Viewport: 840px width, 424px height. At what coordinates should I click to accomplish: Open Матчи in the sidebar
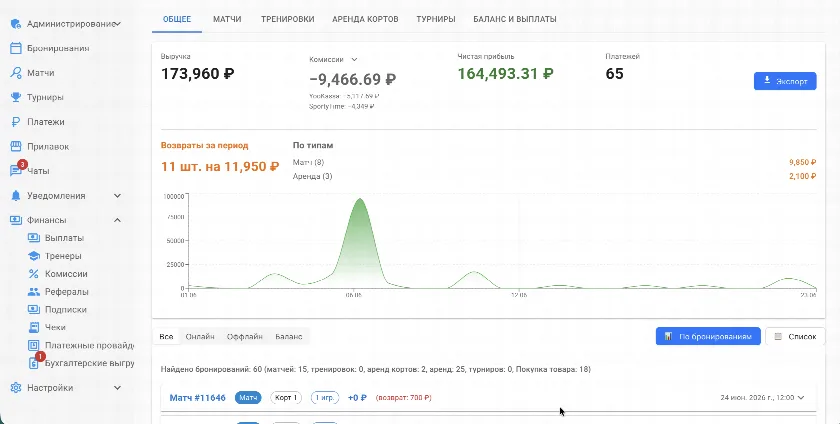tap(41, 73)
